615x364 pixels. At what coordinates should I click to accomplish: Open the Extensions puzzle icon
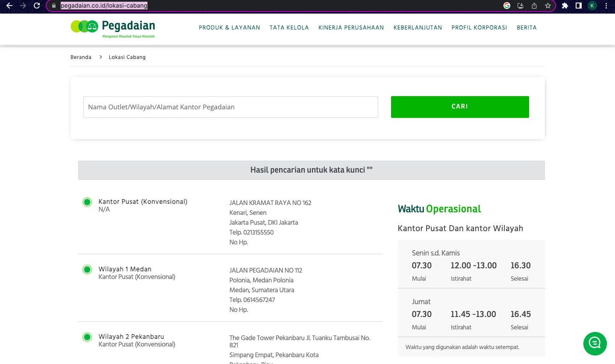point(565,6)
